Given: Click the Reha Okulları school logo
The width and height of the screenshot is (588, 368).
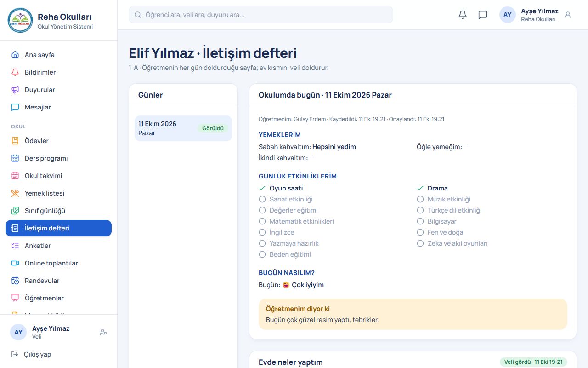Looking at the screenshot, I should (x=20, y=20).
